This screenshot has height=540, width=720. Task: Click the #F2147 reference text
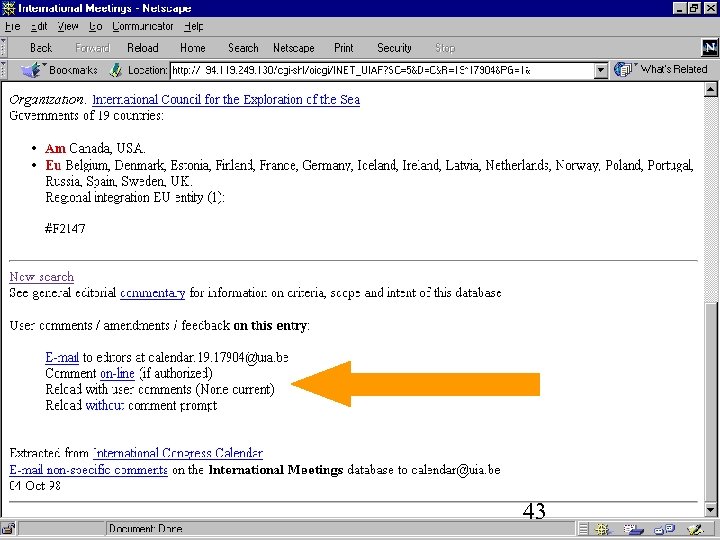coord(65,229)
